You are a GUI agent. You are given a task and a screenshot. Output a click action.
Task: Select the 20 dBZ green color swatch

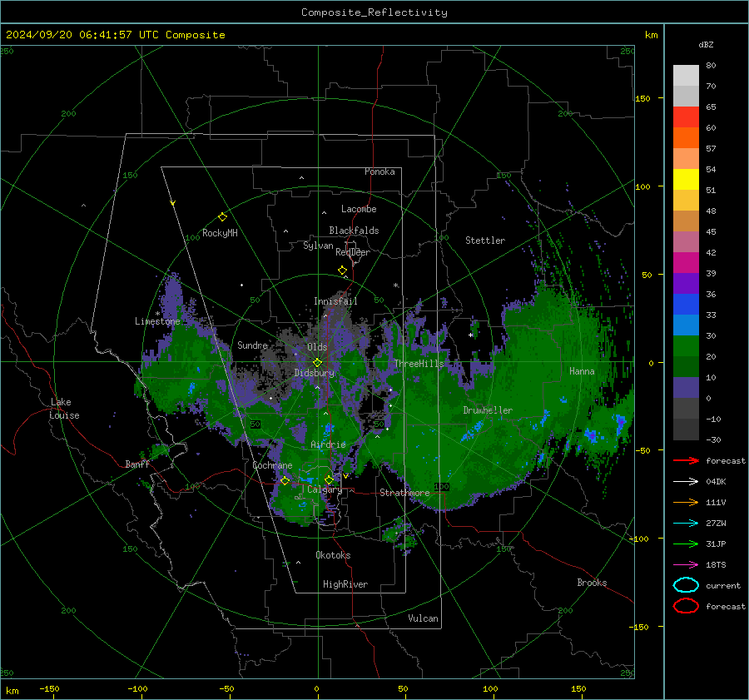pyautogui.click(x=686, y=346)
